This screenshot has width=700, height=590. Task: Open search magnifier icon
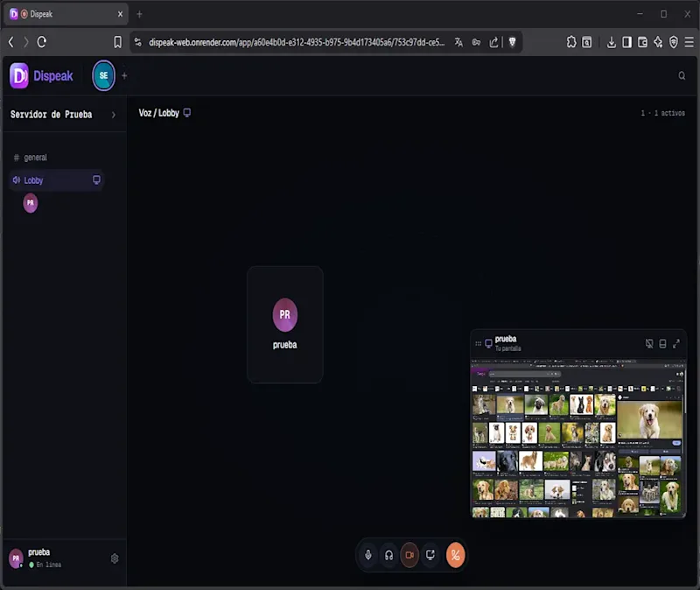[682, 75]
